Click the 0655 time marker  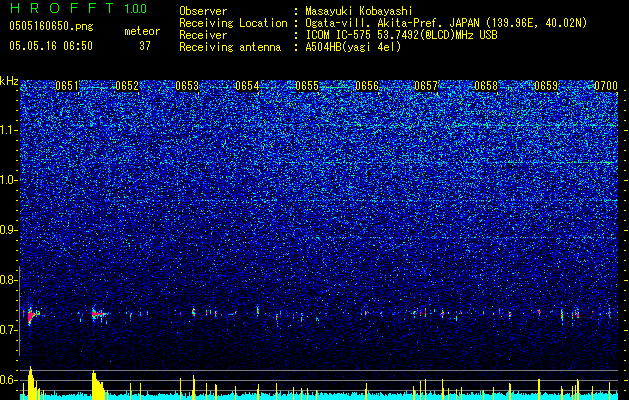(307, 86)
